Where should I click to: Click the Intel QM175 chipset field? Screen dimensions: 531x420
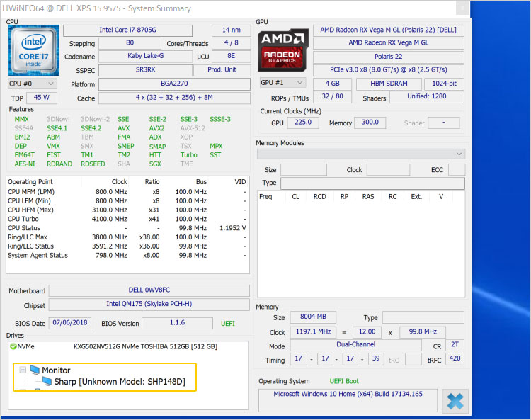tap(149, 305)
